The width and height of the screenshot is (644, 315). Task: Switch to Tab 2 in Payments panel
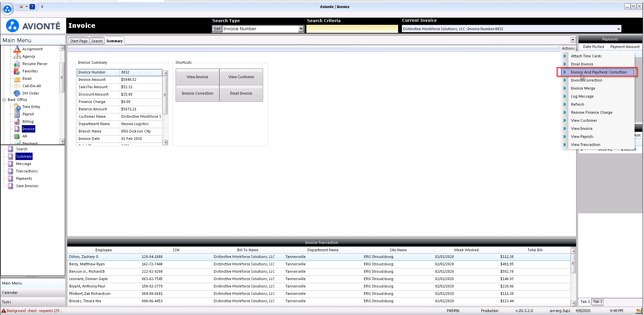point(598,302)
